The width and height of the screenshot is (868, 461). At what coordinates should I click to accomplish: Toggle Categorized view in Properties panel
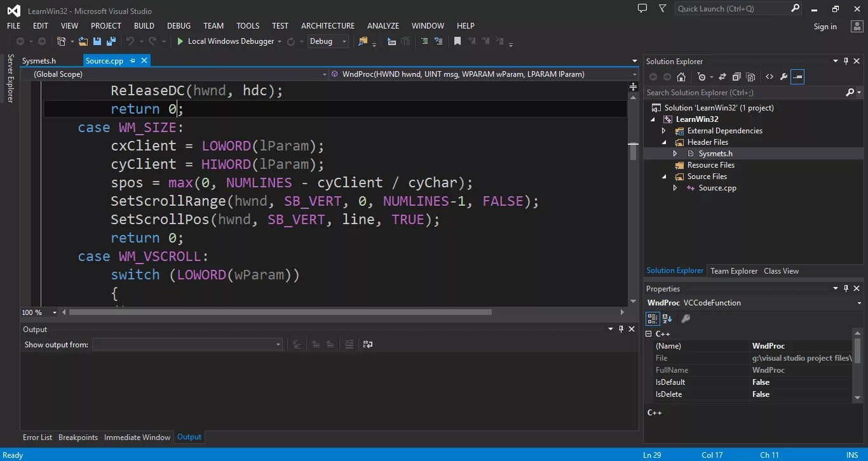653,319
